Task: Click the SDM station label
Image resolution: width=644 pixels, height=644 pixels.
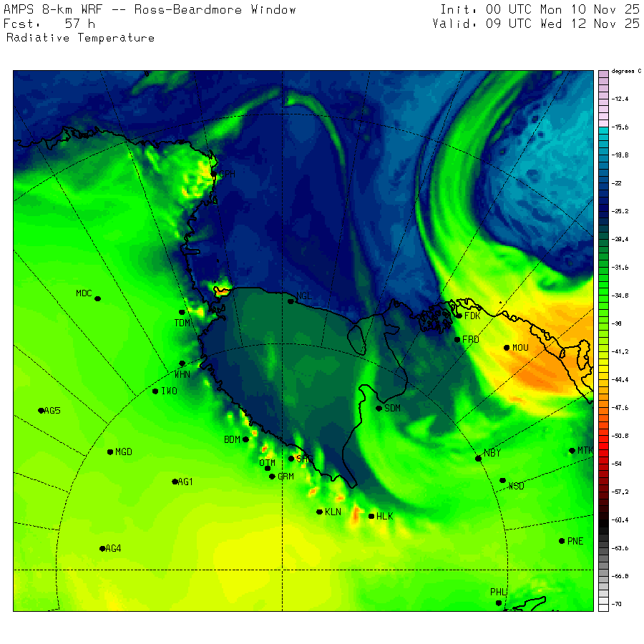Action: click(393, 409)
